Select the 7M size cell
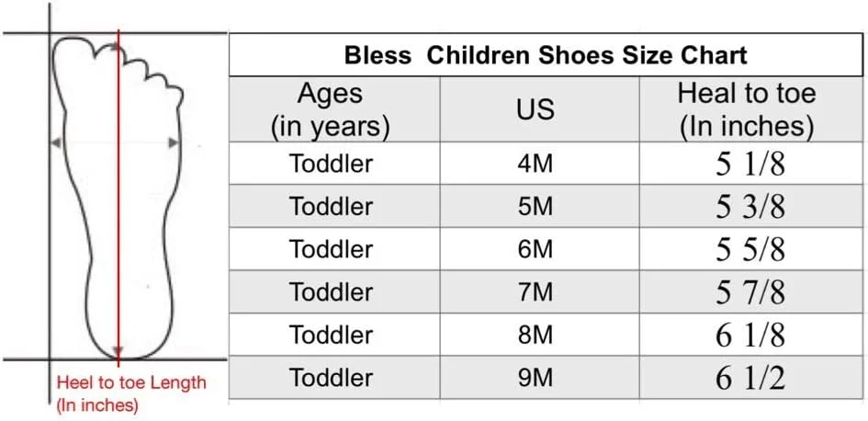Screen dimensions: 868x421 point(535,292)
